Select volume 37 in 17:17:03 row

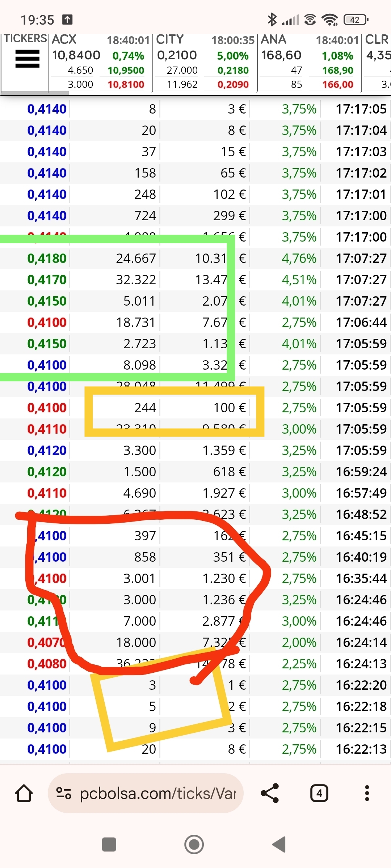148,152
